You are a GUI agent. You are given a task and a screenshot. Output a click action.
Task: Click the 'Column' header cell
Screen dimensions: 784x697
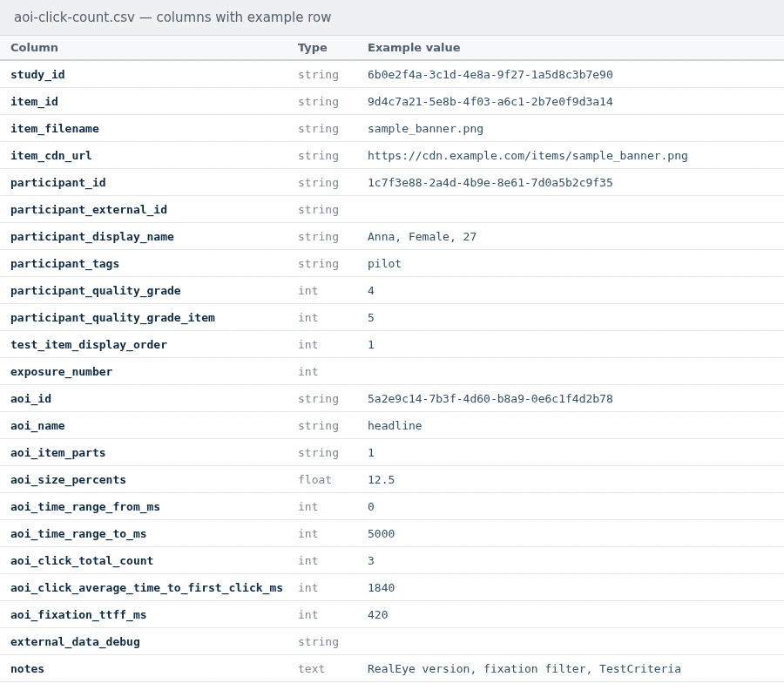pyautogui.click(x=34, y=48)
